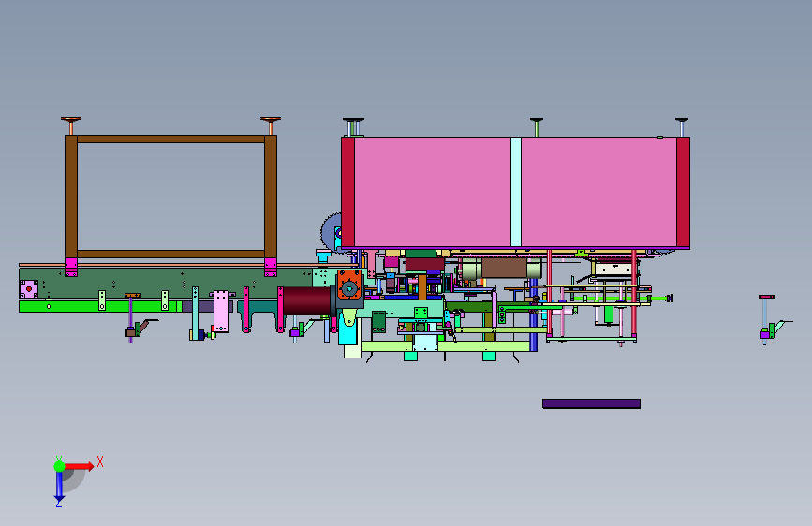The width and height of the screenshot is (812, 526).
Task: Select the purple bar below the machine
Action: [591, 403]
